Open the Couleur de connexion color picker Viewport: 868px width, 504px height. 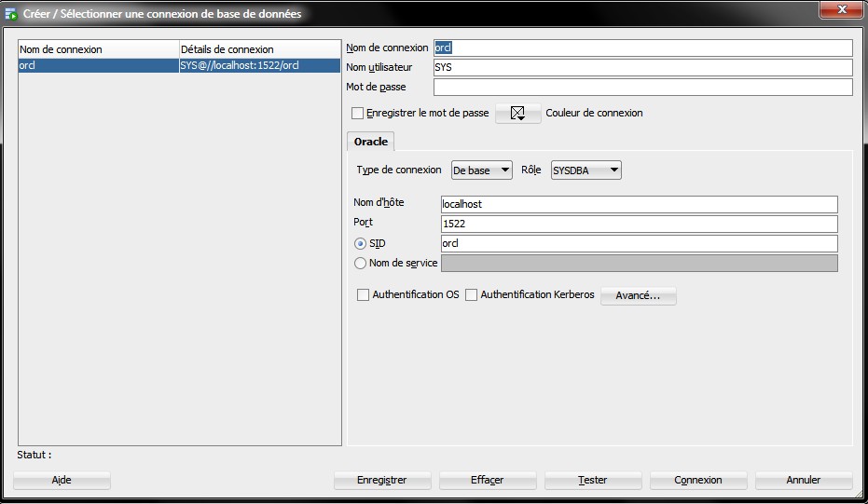point(517,113)
